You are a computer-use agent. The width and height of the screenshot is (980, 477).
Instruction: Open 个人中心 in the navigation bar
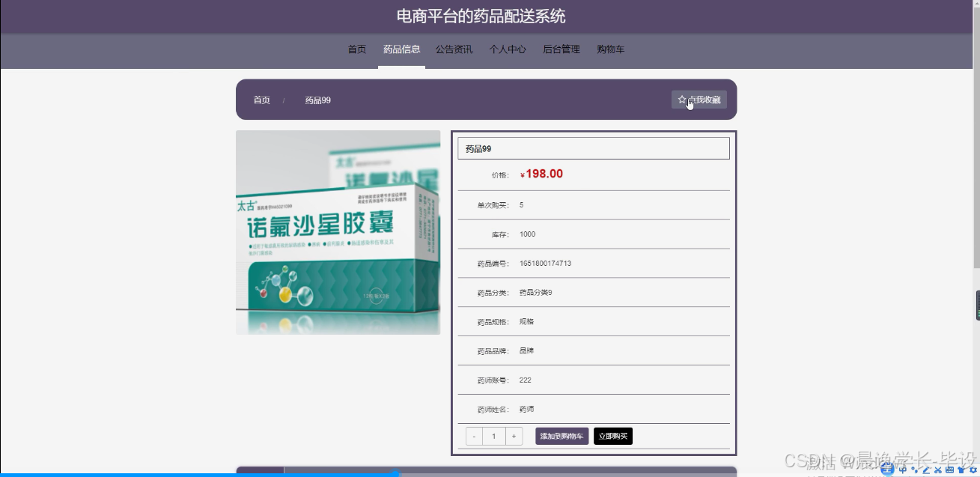click(508, 49)
